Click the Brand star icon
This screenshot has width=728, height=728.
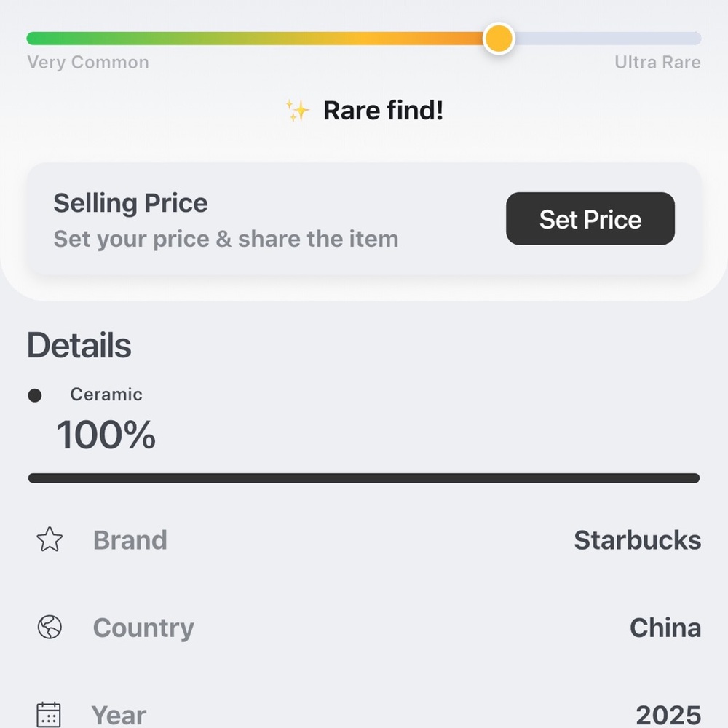coord(50,539)
